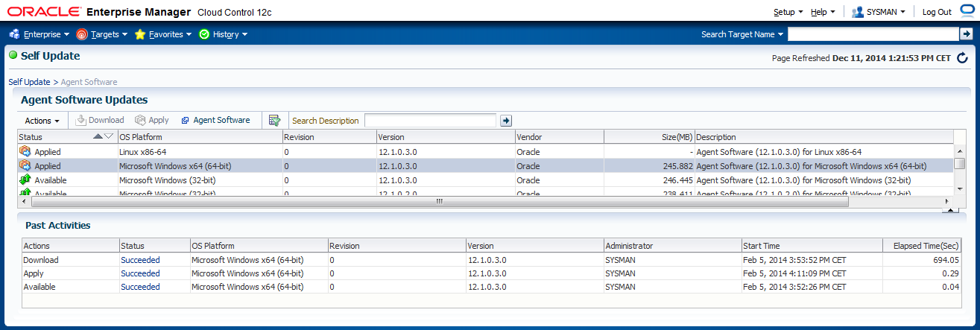Click the description for Linux x86-64 agent software
Screen dimensions: 980x330
coord(779,151)
